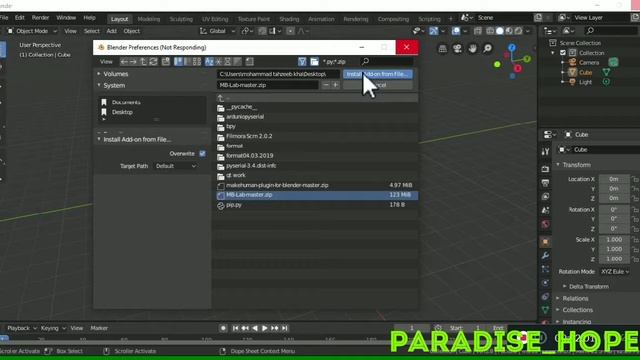Open the Playback dropdown in timeline

(x=21, y=328)
